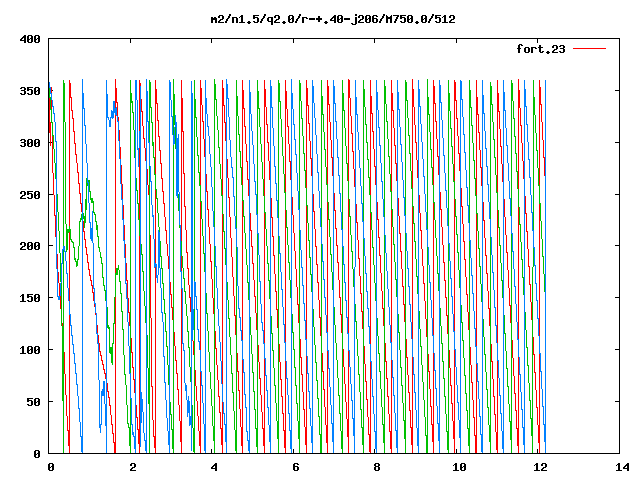Click the x-axis label 14
Viewport: 640px width, 480px height.
click(x=622, y=467)
